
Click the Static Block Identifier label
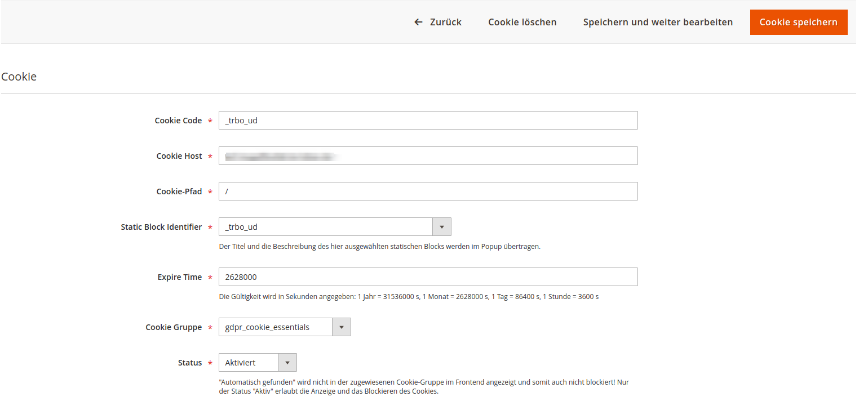(x=161, y=227)
